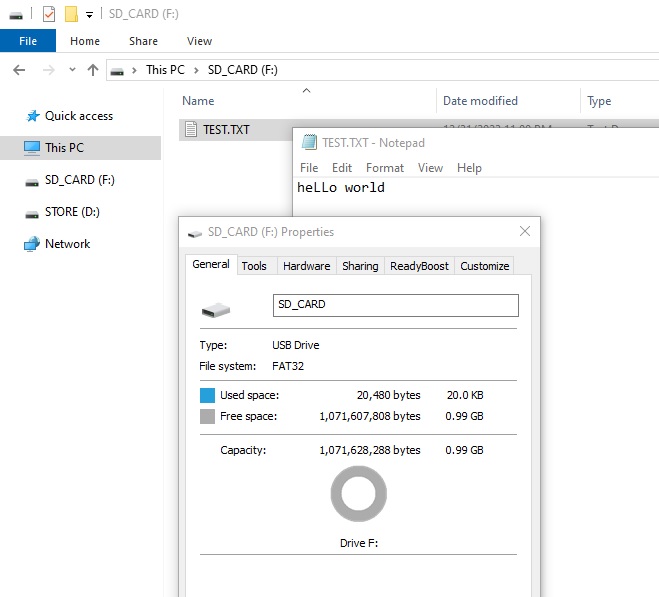The height and width of the screenshot is (597, 659).
Task: Click the disk usage donut chart
Action: tap(358, 494)
